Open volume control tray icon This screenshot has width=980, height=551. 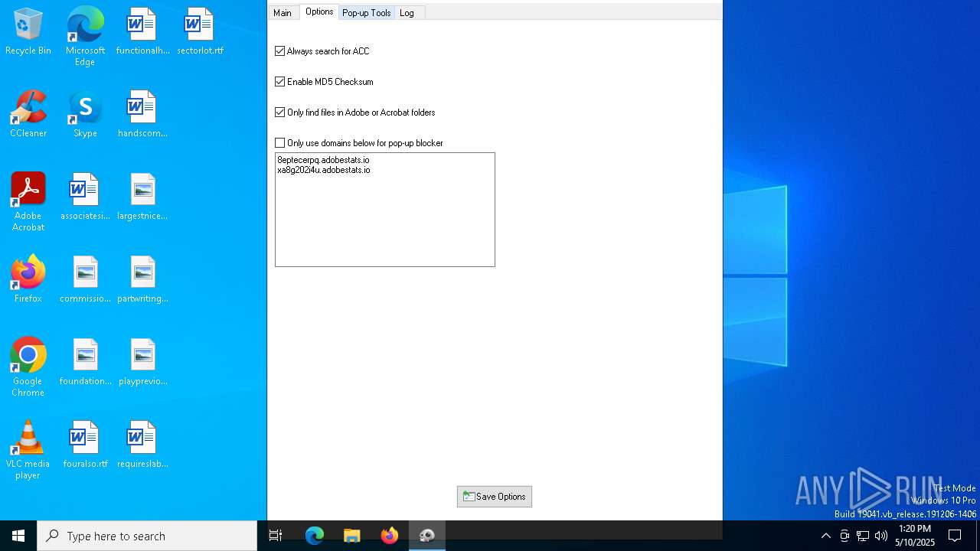point(881,536)
